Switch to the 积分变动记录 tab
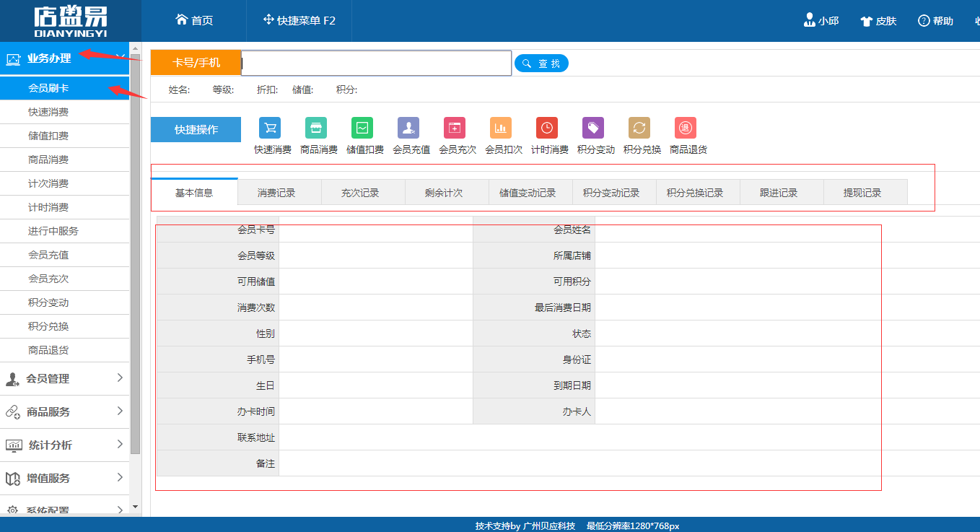 click(x=614, y=193)
